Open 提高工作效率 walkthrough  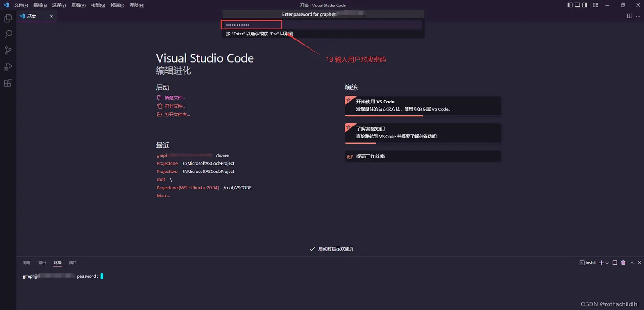(423, 156)
